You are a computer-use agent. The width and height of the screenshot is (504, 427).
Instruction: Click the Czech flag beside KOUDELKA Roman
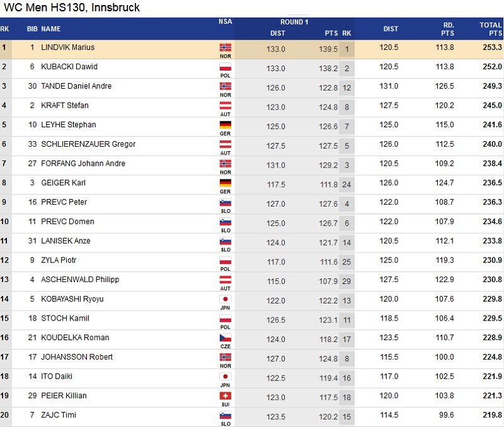pyautogui.click(x=225, y=338)
